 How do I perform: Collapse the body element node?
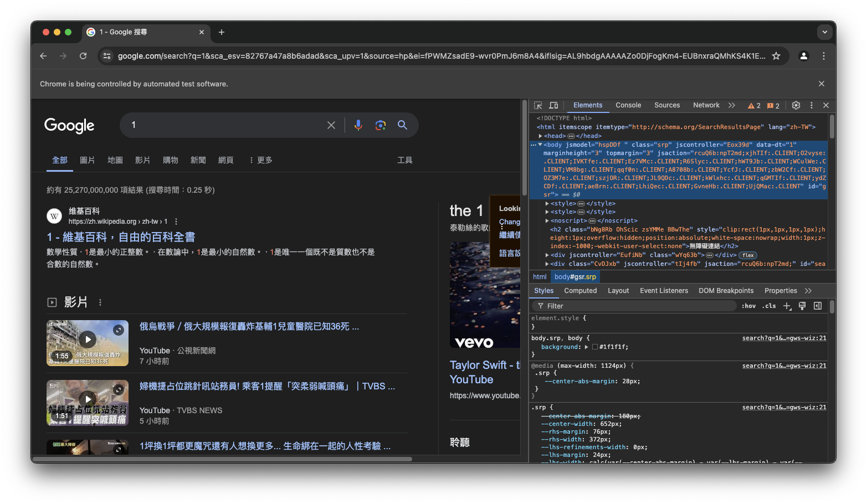pyautogui.click(x=540, y=145)
